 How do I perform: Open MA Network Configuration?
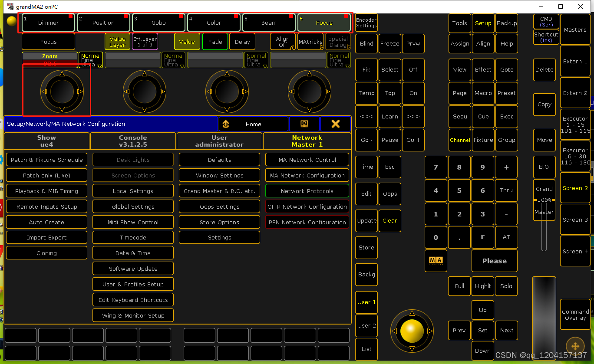307,175
